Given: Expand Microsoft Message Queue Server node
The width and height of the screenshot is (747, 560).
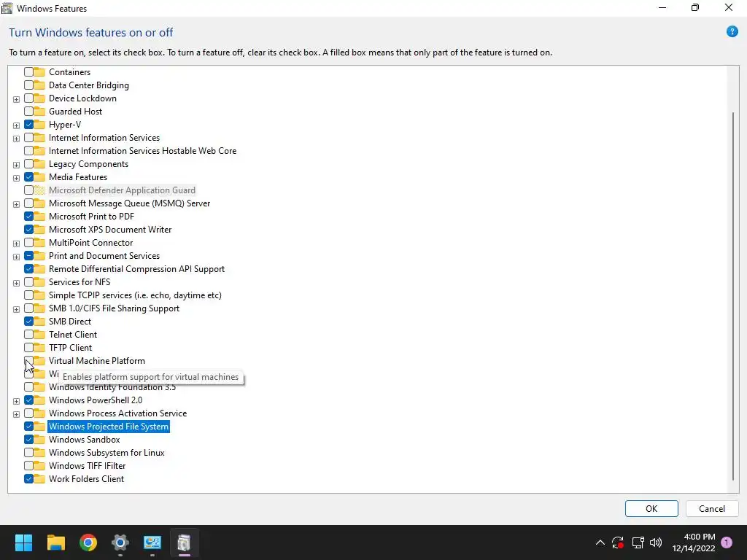Looking at the screenshot, I should click(x=16, y=204).
